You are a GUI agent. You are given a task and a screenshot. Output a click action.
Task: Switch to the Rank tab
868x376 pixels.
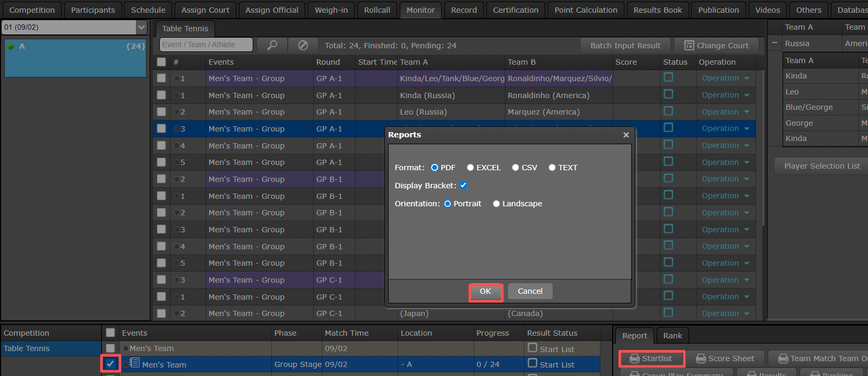pyautogui.click(x=672, y=336)
